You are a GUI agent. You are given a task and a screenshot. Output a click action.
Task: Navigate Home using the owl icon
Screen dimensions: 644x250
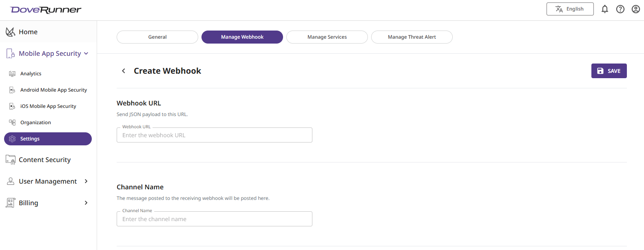[x=10, y=31]
